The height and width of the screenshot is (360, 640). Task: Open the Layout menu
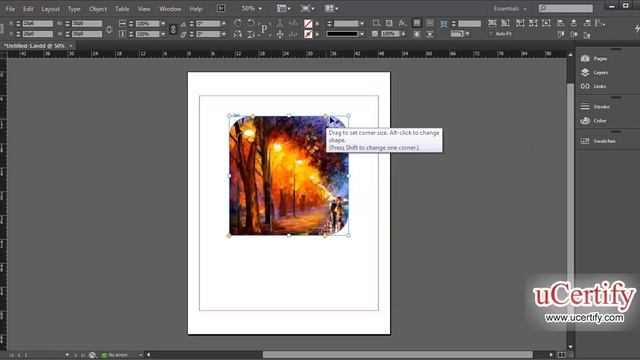(x=51, y=9)
